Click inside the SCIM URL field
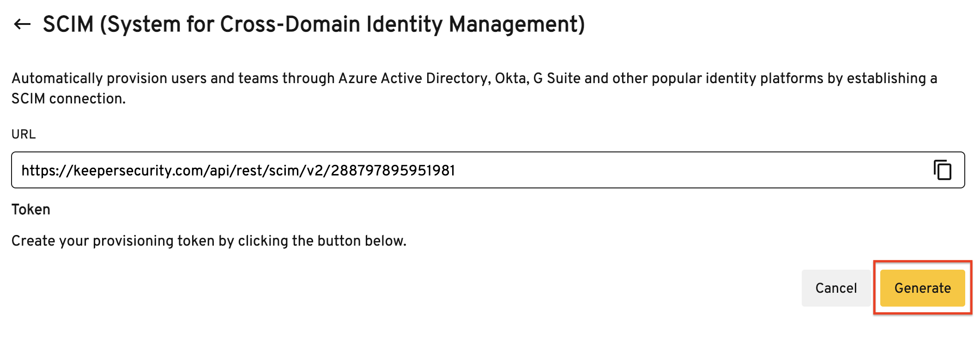980x338 pixels. [647, 170]
